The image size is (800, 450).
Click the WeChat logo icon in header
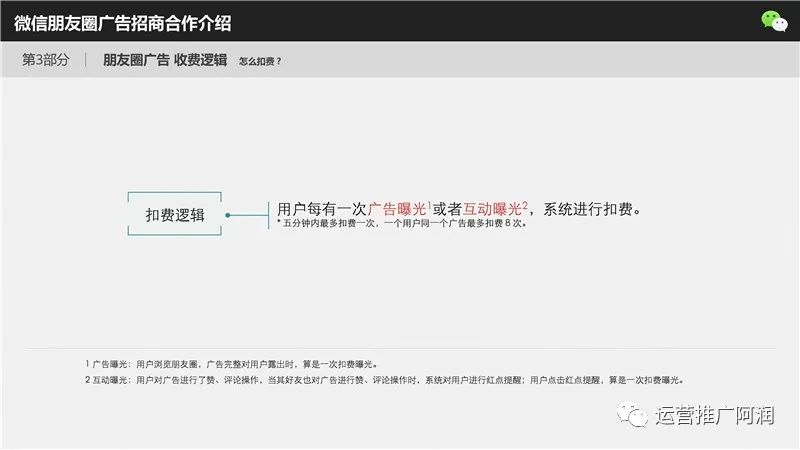tap(774, 21)
